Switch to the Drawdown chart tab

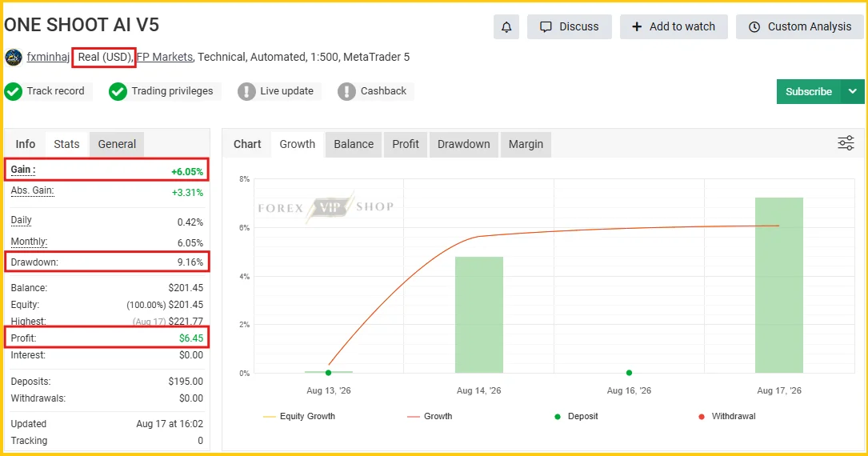(464, 144)
